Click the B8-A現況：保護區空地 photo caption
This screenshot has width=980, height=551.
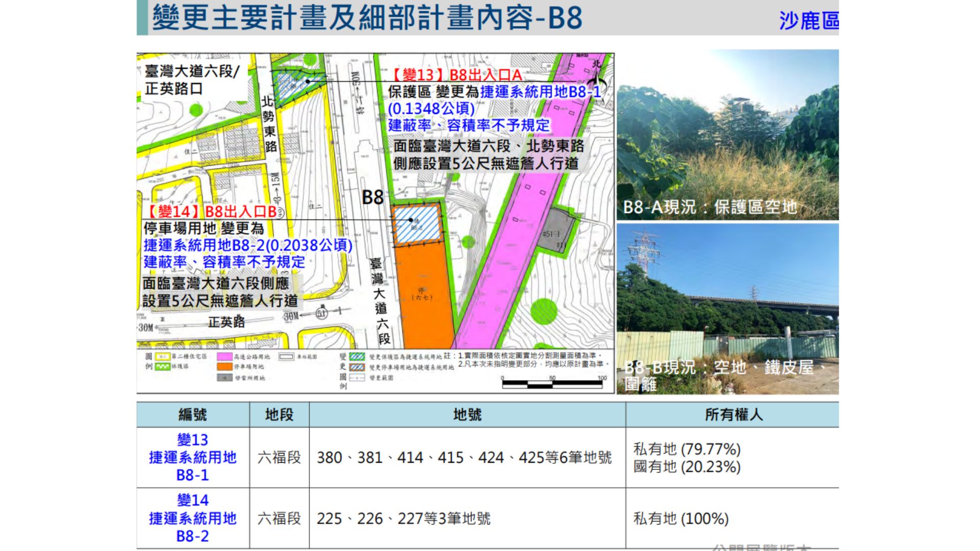pyautogui.click(x=710, y=207)
